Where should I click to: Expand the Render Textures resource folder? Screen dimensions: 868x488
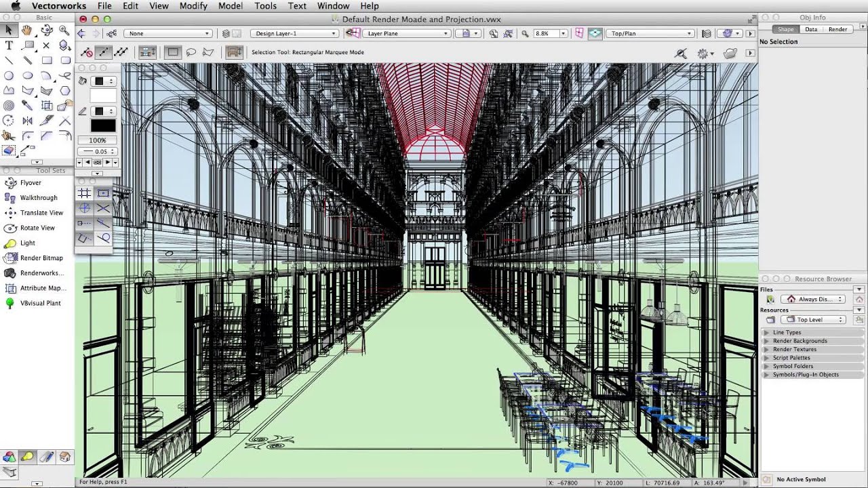click(x=766, y=350)
